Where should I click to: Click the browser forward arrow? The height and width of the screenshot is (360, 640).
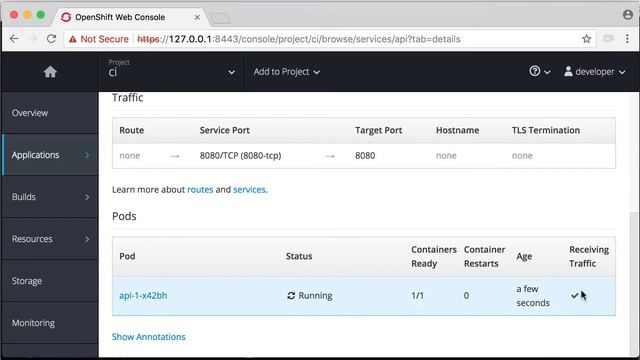click(x=33, y=39)
